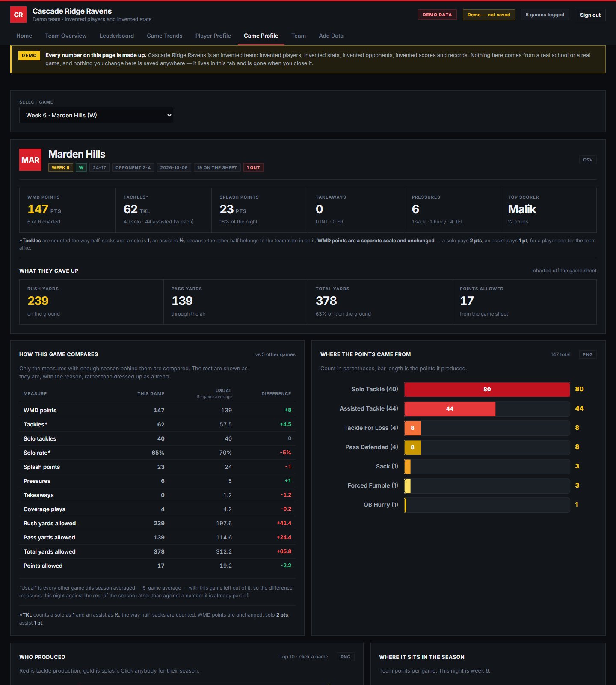Click the Splash Points 23 stat card

coord(260,210)
